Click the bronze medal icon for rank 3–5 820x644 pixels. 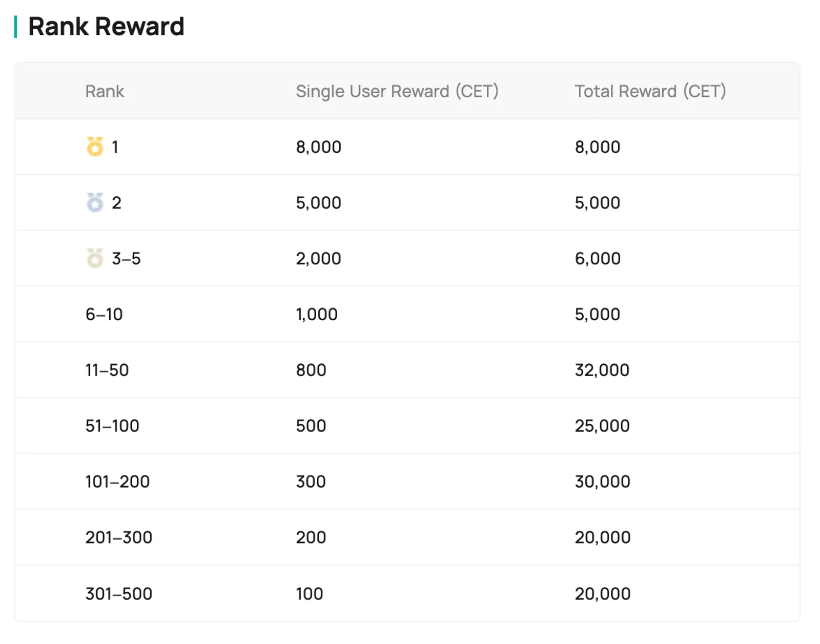pos(95,258)
